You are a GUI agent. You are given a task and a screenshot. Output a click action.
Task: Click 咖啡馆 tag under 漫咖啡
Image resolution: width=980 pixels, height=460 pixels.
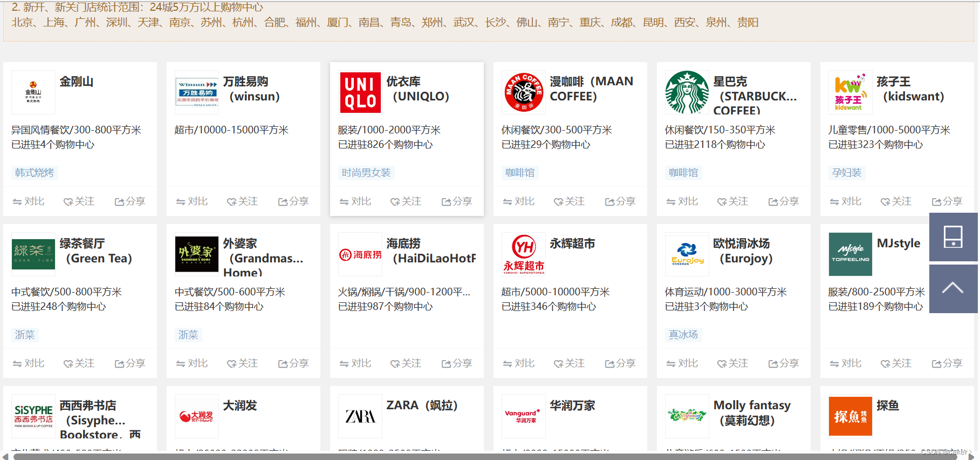[520, 173]
